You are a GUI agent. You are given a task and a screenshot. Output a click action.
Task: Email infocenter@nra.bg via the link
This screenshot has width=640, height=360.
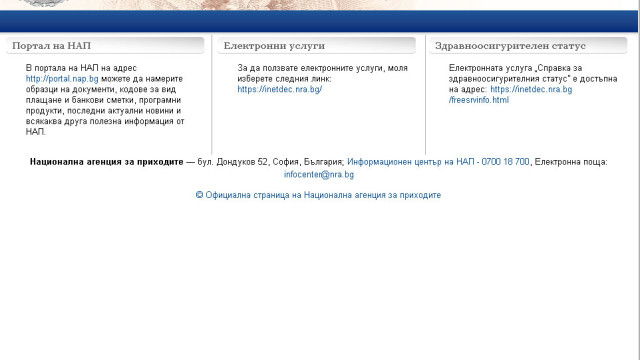[x=319, y=175]
